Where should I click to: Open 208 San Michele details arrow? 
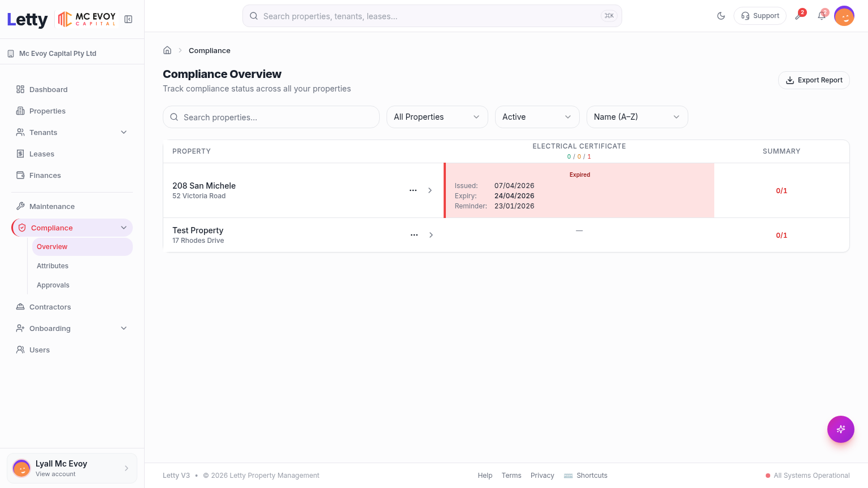[x=430, y=190]
